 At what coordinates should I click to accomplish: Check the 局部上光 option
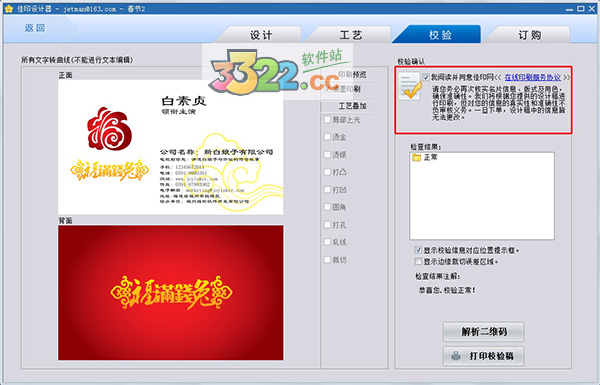[x=327, y=120]
